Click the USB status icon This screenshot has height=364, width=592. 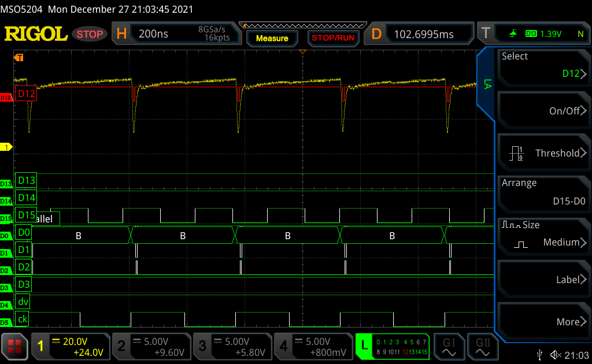pyautogui.click(x=540, y=354)
